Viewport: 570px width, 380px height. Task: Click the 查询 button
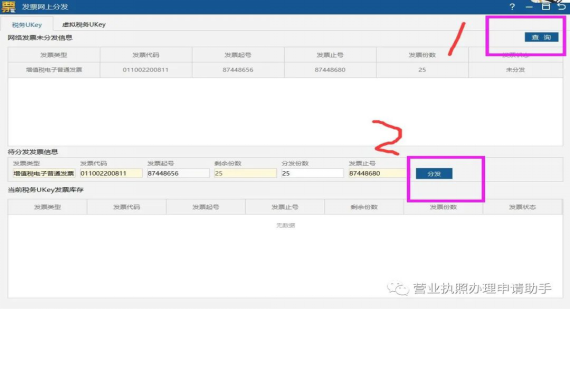541,37
